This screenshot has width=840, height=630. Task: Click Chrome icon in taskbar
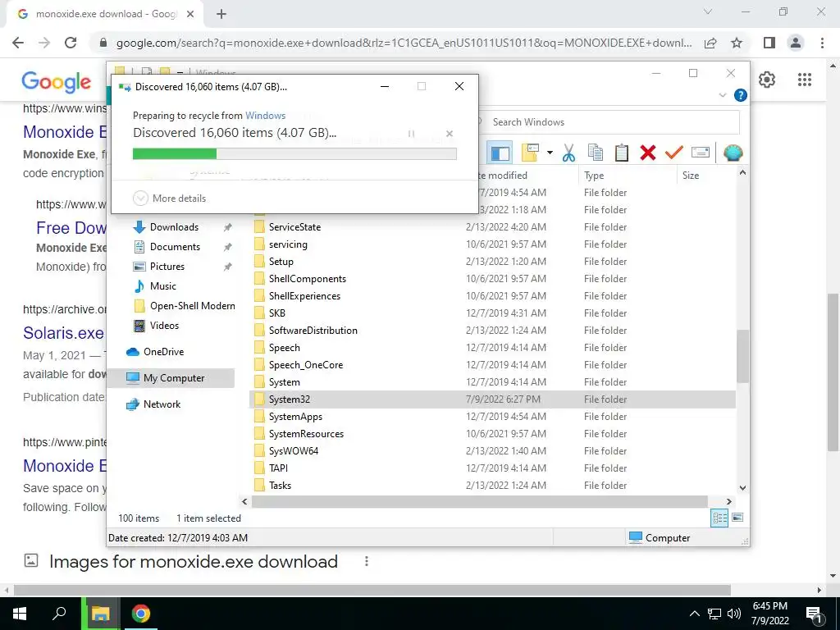(141, 614)
